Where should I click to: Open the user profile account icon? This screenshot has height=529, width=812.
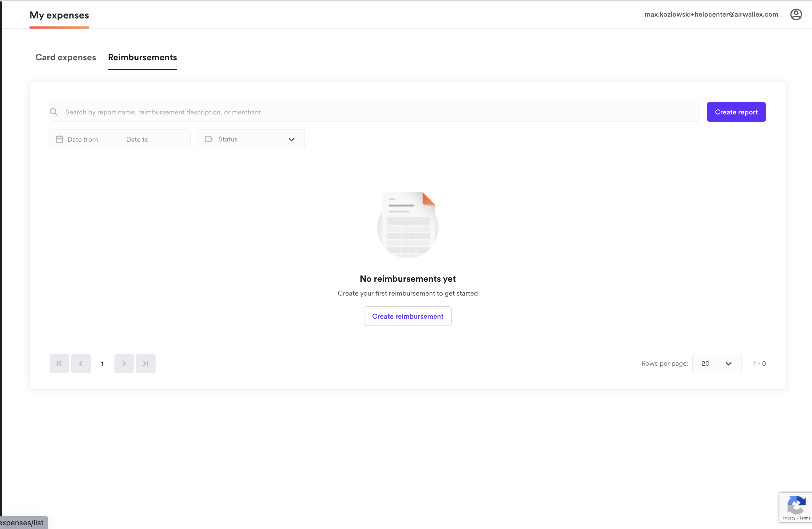click(796, 14)
